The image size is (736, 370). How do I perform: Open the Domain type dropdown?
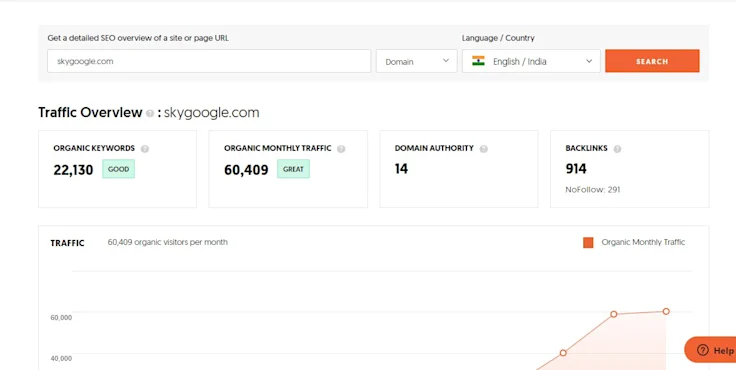[x=416, y=61]
